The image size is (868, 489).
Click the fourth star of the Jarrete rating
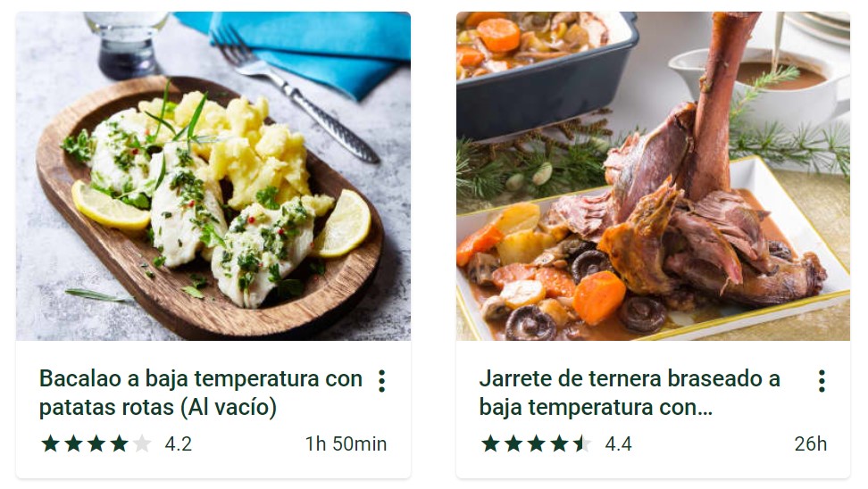pyautogui.click(x=559, y=443)
